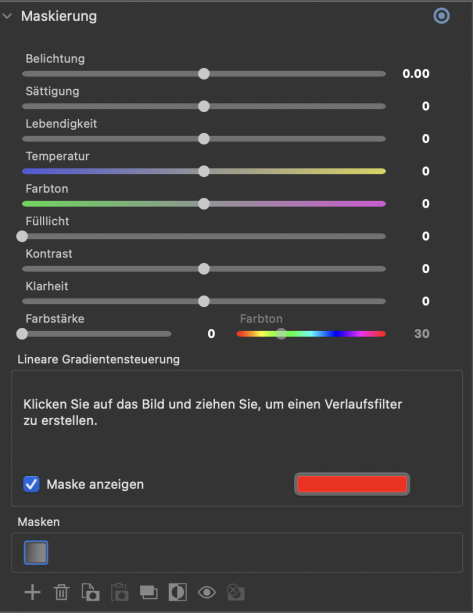Click the clear mask icon with X
The height and width of the screenshot is (613, 473).
[x=236, y=592]
